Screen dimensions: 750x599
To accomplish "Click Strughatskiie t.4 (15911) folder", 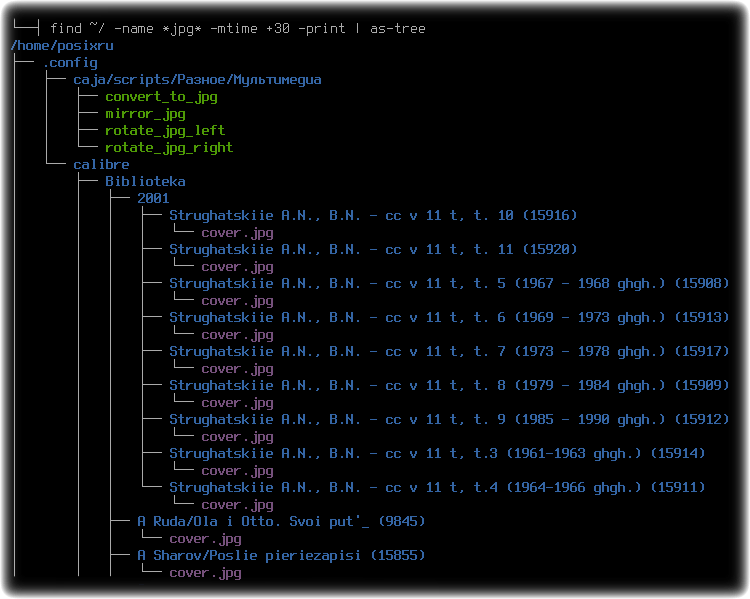I will point(437,488).
